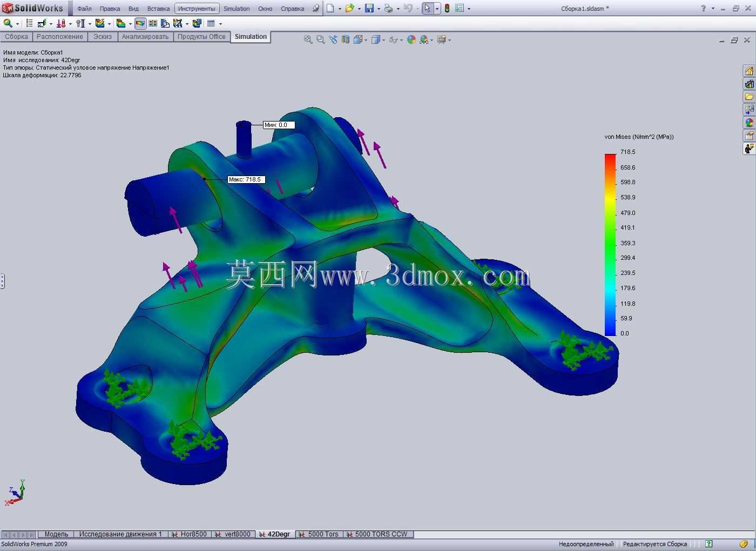Toggle the Select cursor tool
This screenshot has width=756, height=551.
428,8
